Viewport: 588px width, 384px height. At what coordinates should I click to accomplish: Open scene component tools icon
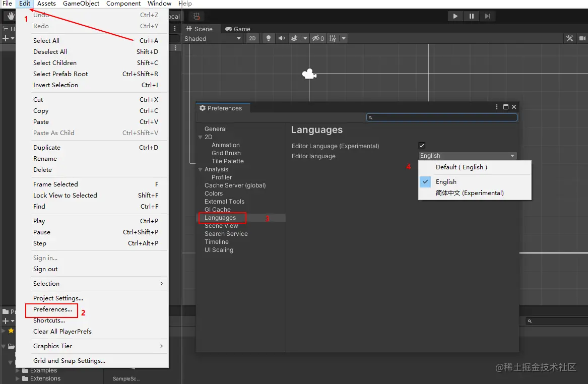pyautogui.click(x=570, y=38)
